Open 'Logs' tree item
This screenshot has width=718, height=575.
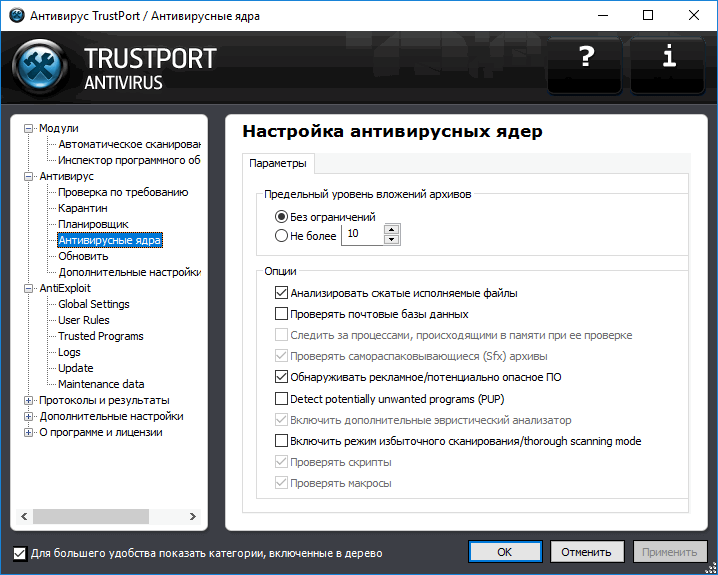coord(69,353)
